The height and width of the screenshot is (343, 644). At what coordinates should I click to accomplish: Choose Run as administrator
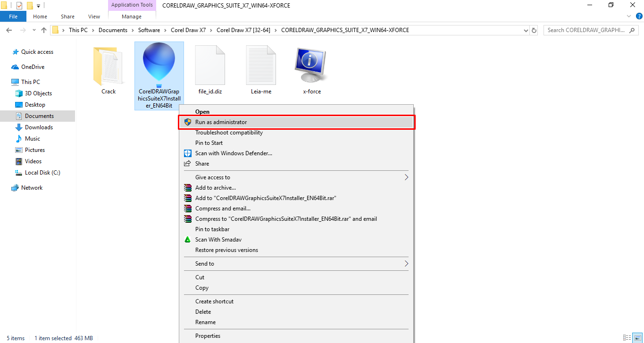(296, 122)
